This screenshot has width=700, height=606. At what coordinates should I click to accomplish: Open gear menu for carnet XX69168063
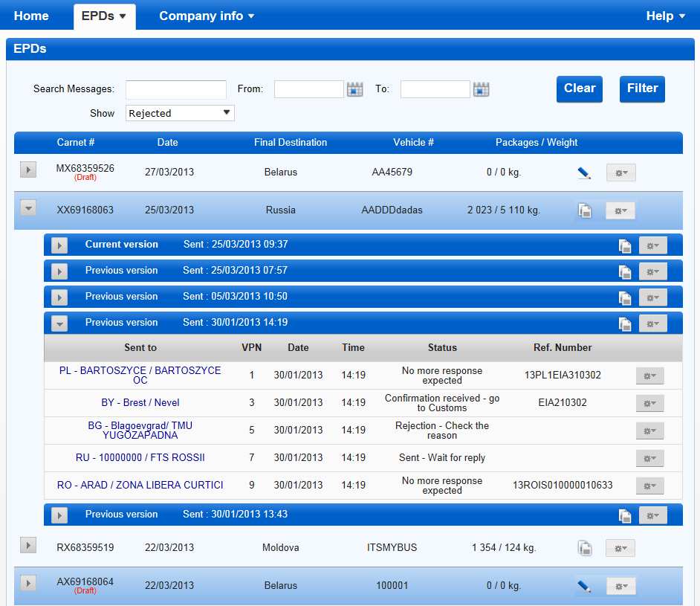tap(620, 210)
